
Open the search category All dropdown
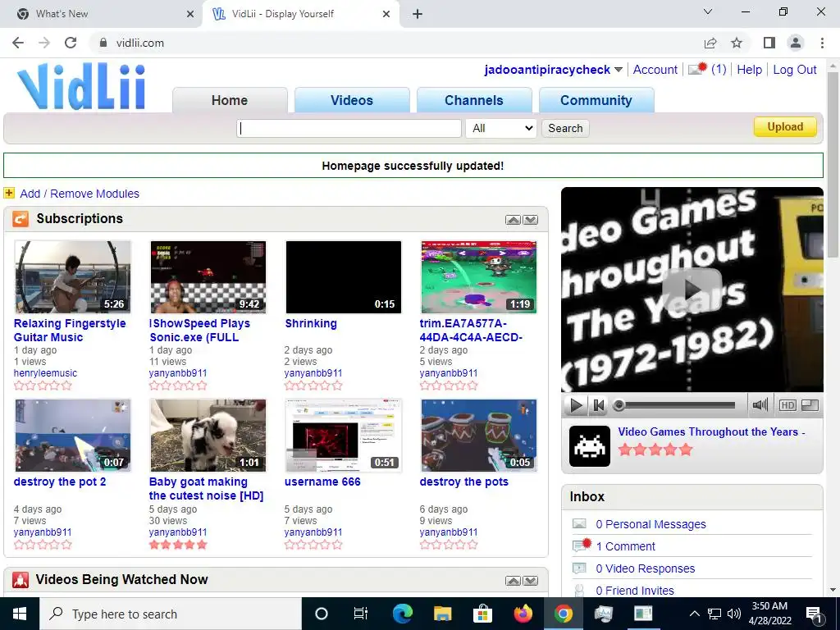pyautogui.click(x=501, y=128)
